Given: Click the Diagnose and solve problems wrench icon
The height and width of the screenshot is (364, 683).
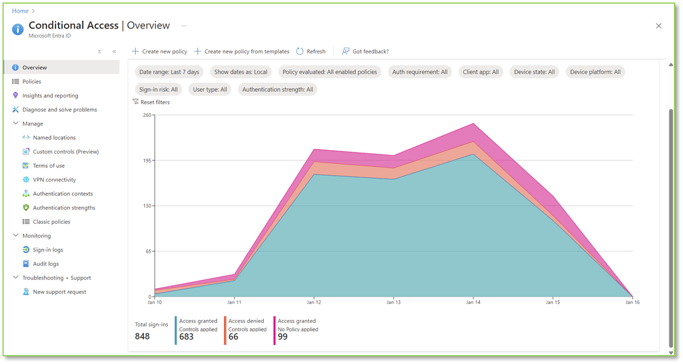Looking at the screenshot, I should tap(15, 110).
